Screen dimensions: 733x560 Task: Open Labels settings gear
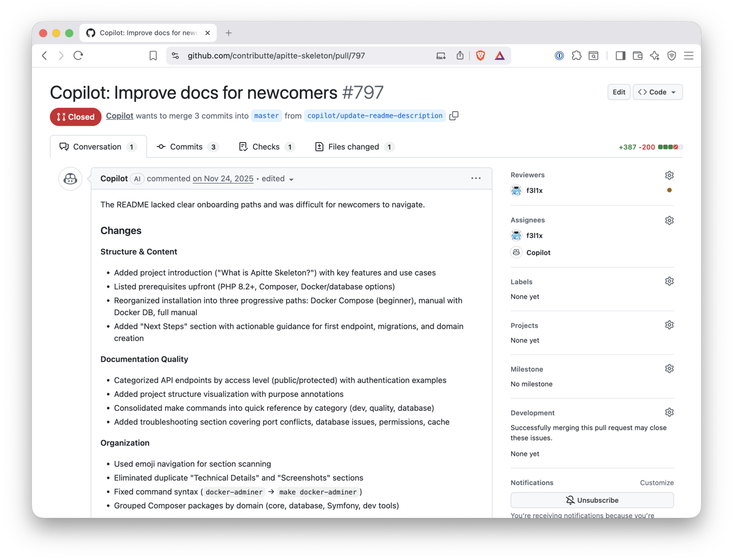(669, 282)
